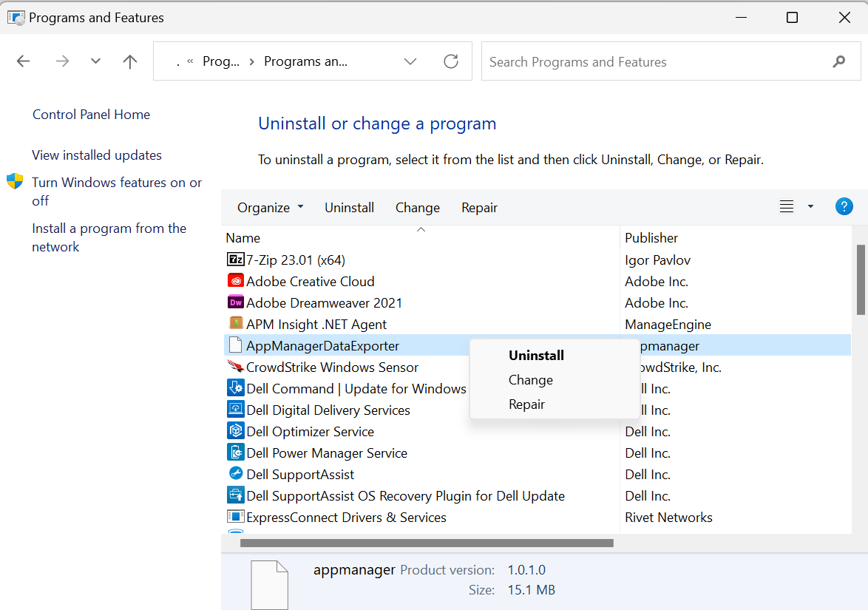
Task: Click Uninstall in the toolbar
Action: 349,208
